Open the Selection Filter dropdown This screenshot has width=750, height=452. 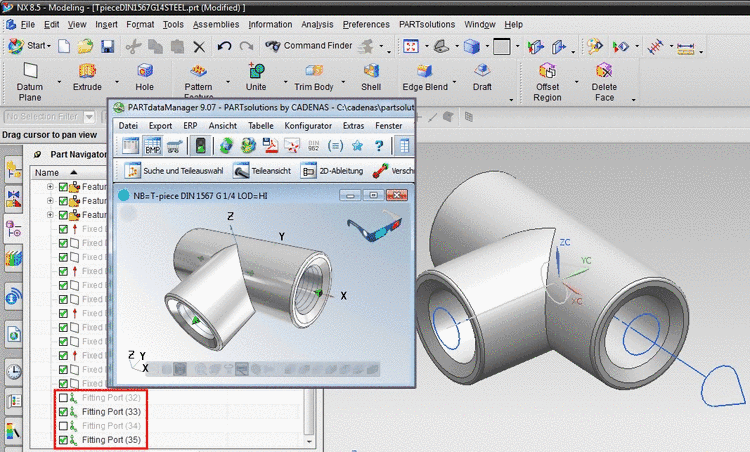[x=89, y=117]
